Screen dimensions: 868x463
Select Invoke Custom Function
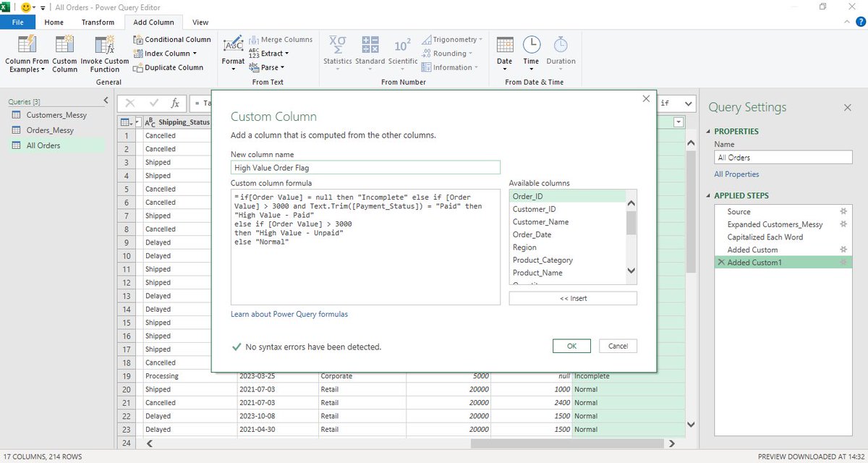[105, 54]
